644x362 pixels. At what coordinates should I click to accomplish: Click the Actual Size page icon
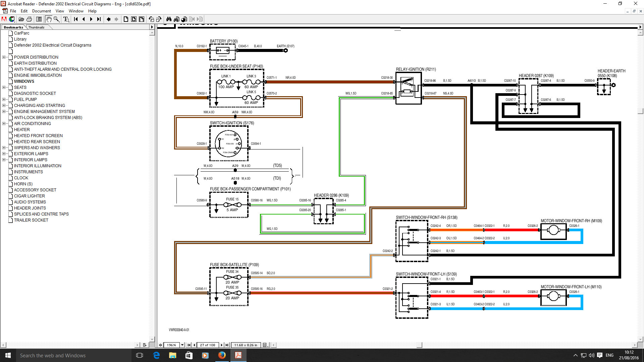(x=126, y=19)
